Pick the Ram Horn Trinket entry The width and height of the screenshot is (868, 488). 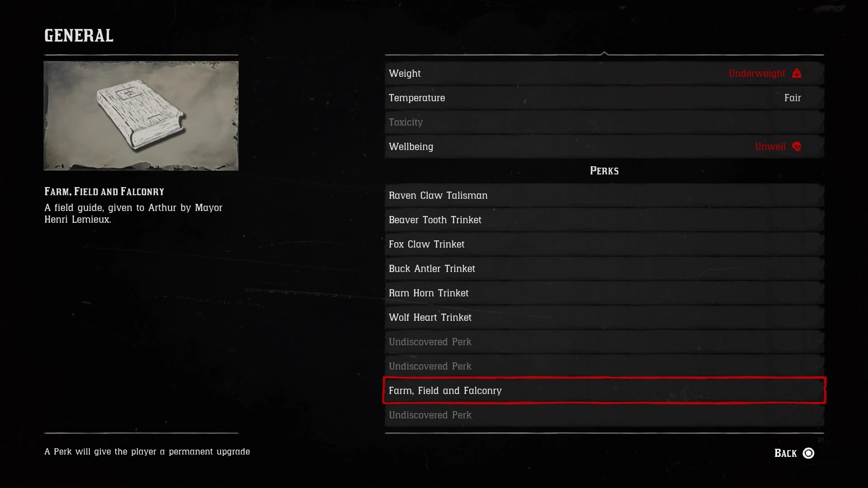click(x=604, y=293)
